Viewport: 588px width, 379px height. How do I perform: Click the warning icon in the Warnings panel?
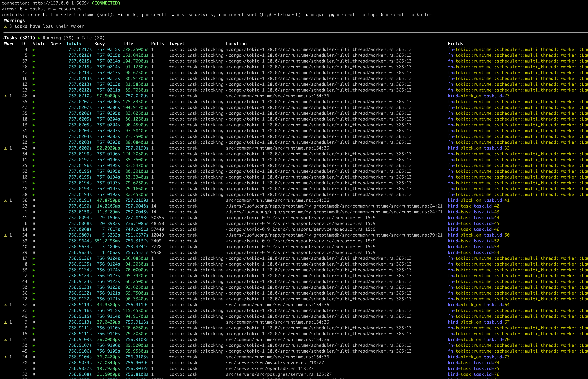pos(6,27)
